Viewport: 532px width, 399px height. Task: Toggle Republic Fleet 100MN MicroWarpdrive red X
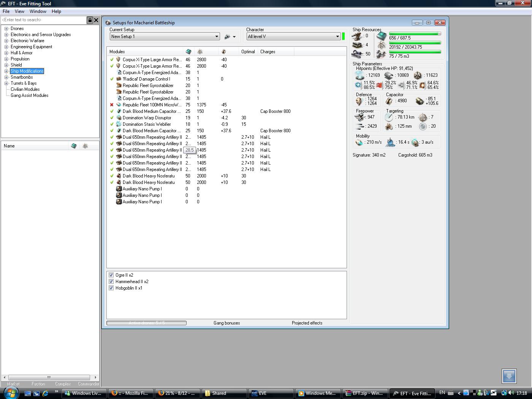(x=112, y=105)
